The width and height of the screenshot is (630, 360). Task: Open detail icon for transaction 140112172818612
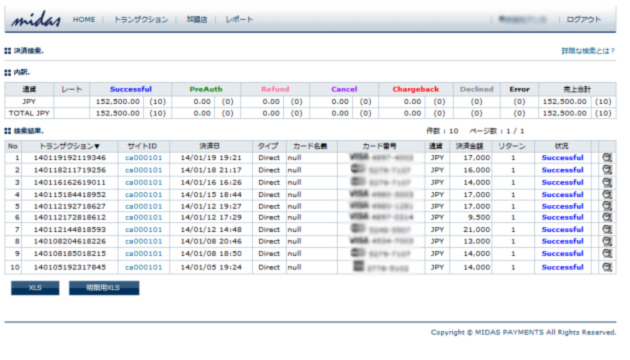click(607, 217)
